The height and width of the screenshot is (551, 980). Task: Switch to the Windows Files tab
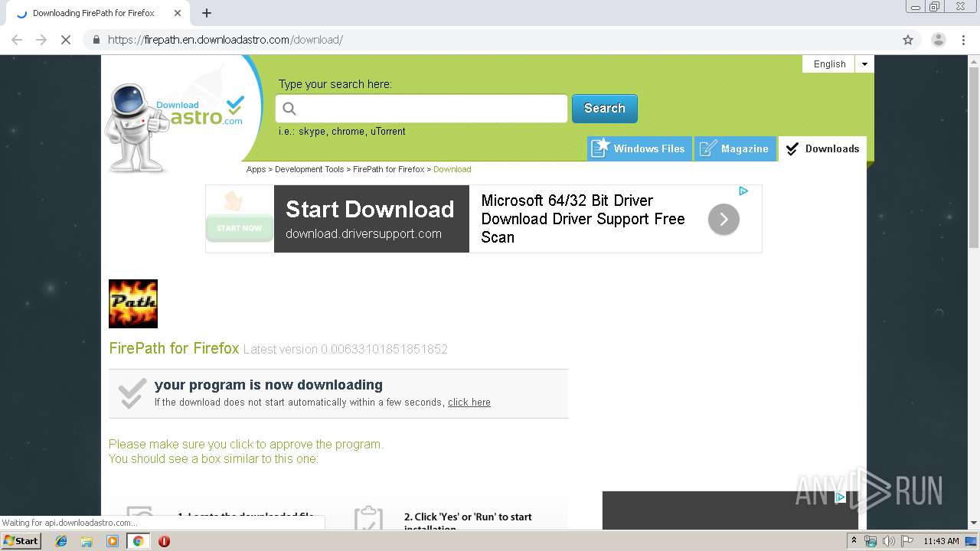pyautogui.click(x=639, y=148)
